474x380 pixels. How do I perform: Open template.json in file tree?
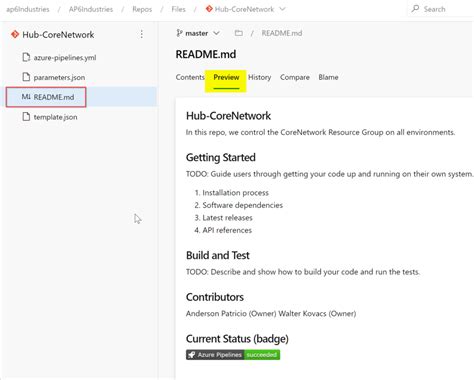(x=55, y=117)
